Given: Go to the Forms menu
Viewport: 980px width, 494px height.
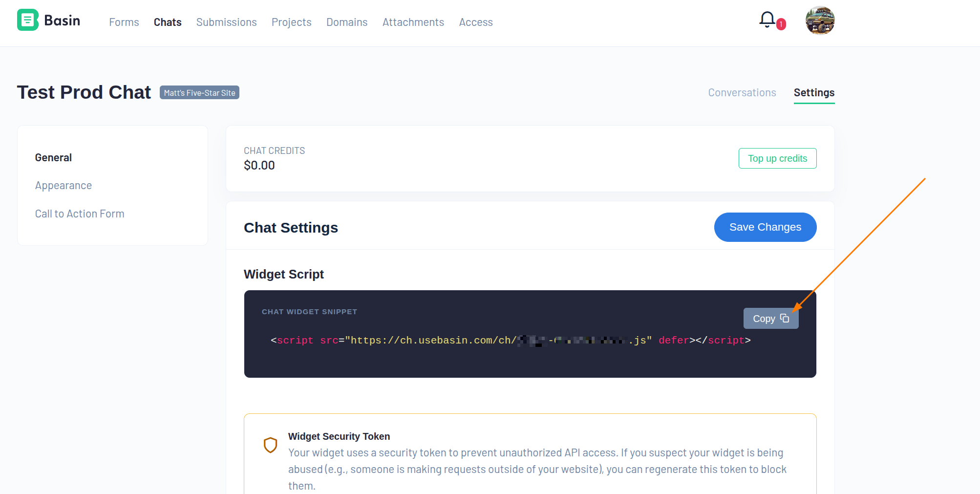Looking at the screenshot, I should 124,22.
